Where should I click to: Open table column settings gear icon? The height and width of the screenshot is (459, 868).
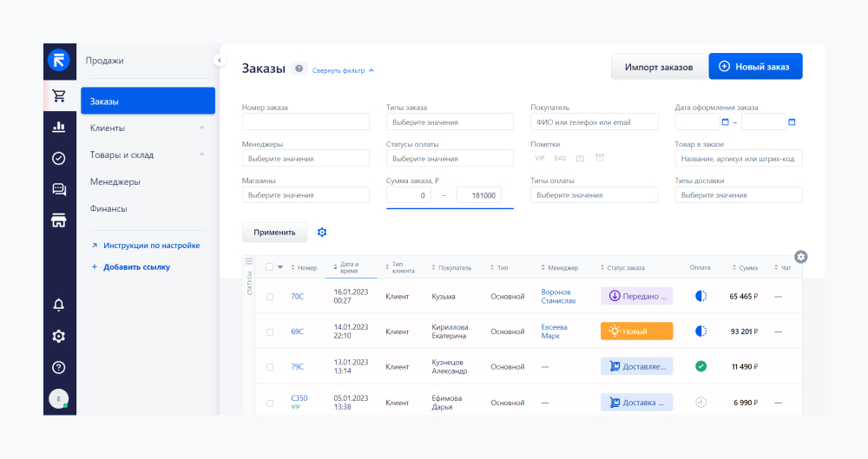pyautogui.click(x=800, y=257)
